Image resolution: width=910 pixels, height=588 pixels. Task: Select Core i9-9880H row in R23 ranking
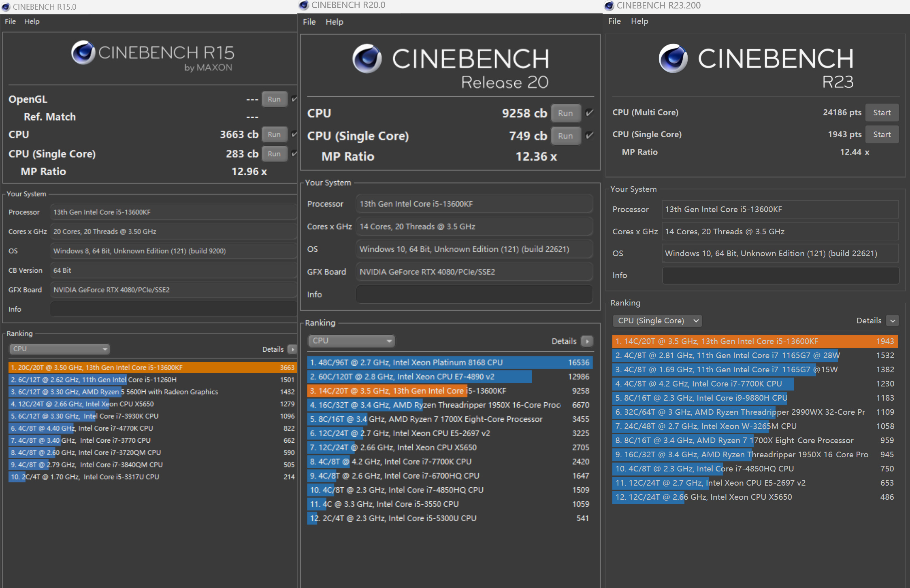click(755, 398)
